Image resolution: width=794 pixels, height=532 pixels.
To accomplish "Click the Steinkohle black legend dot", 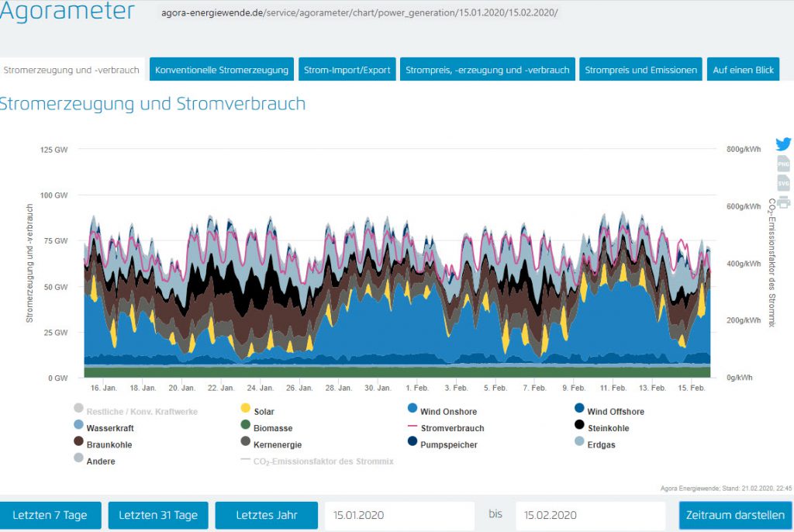I will (x=579, y=425).
